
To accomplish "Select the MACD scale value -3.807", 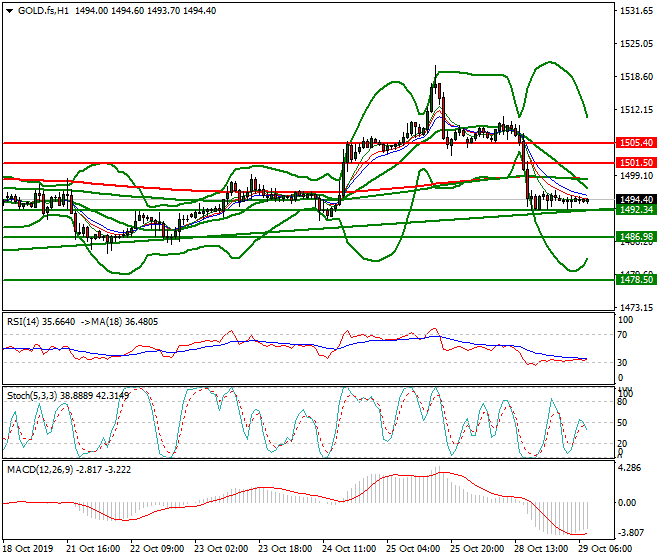I will tap(631, 533).
